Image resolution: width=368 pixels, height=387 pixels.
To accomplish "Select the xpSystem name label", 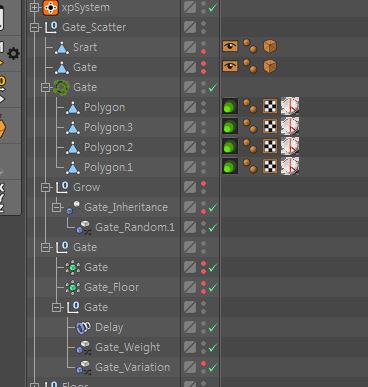I will pos(86,8).
